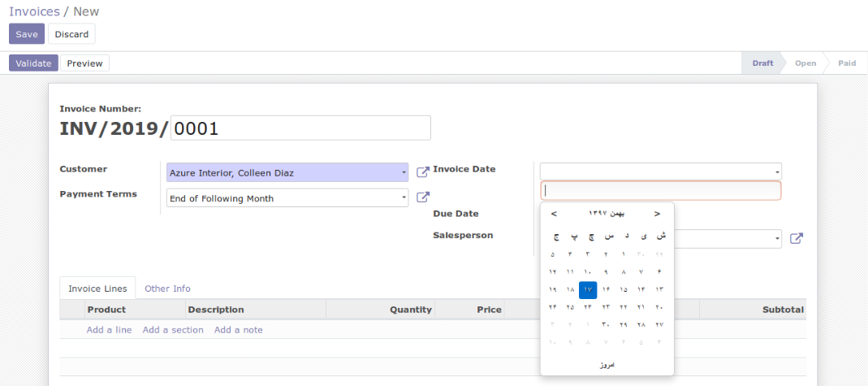Open the invoice Preview
Viewport: 868px width, 386px height.
(x=84, y=63)
